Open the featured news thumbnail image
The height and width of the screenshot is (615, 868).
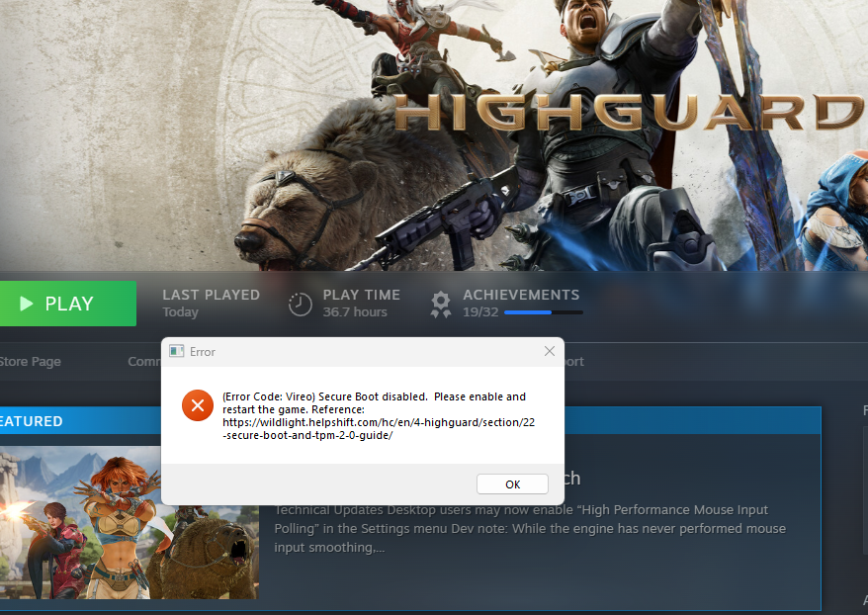pyautogui.click(x=129, y=525)
